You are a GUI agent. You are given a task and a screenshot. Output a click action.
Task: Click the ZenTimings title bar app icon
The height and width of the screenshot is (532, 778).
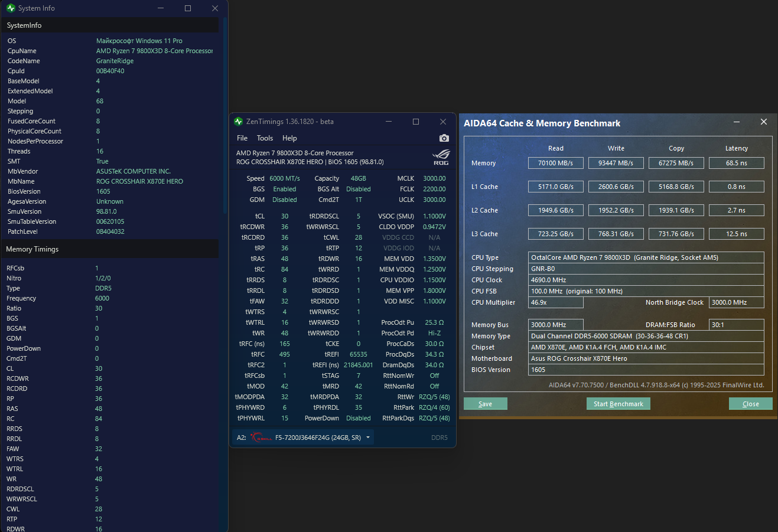tap(239, 122)
